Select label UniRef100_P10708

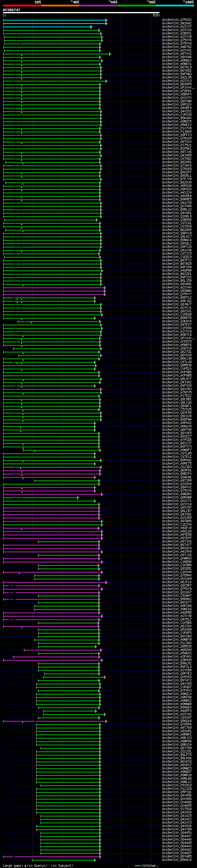(x=176, y=128)
